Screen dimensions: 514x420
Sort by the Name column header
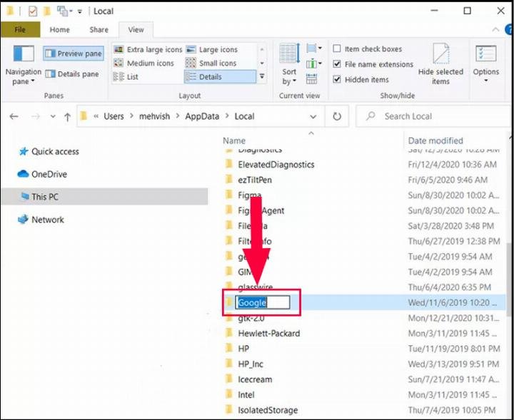tap(234, 140)
